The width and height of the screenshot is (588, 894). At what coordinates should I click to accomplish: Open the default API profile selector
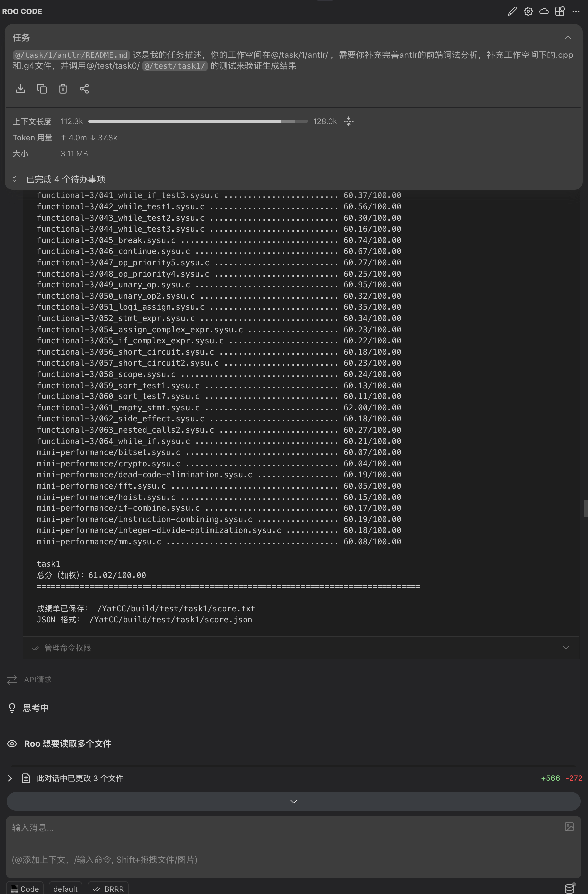[65, 889]
